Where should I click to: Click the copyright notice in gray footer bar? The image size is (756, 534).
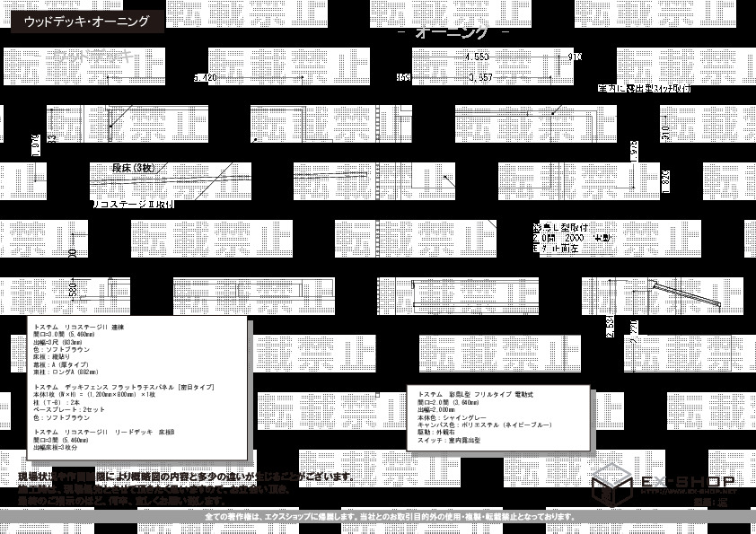pyautogui.click(x=390, y=517)
